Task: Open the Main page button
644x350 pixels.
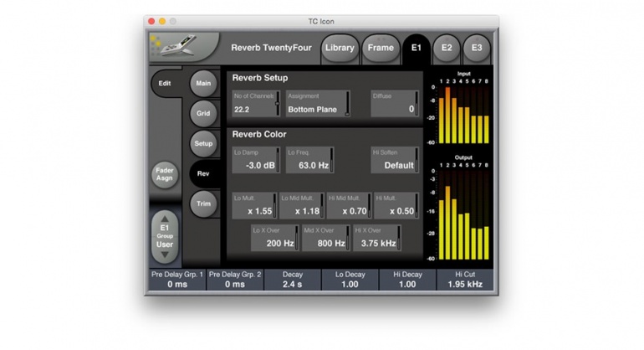Action: 203,83
